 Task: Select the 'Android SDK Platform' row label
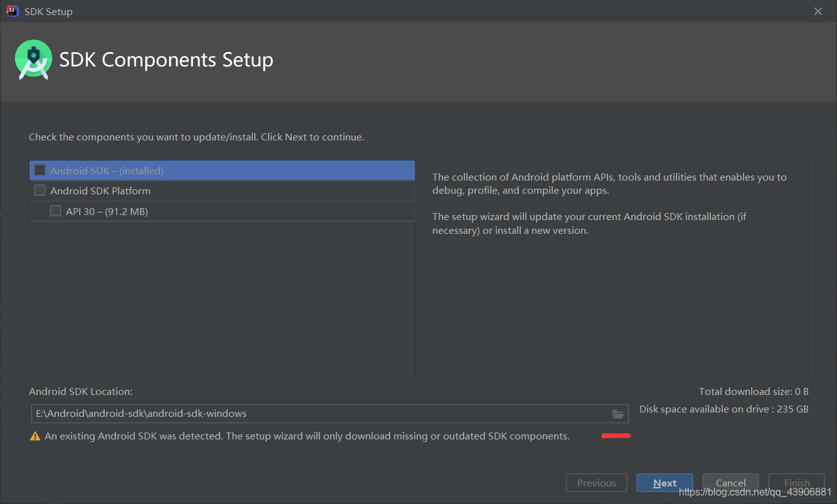tap(100, 191)
